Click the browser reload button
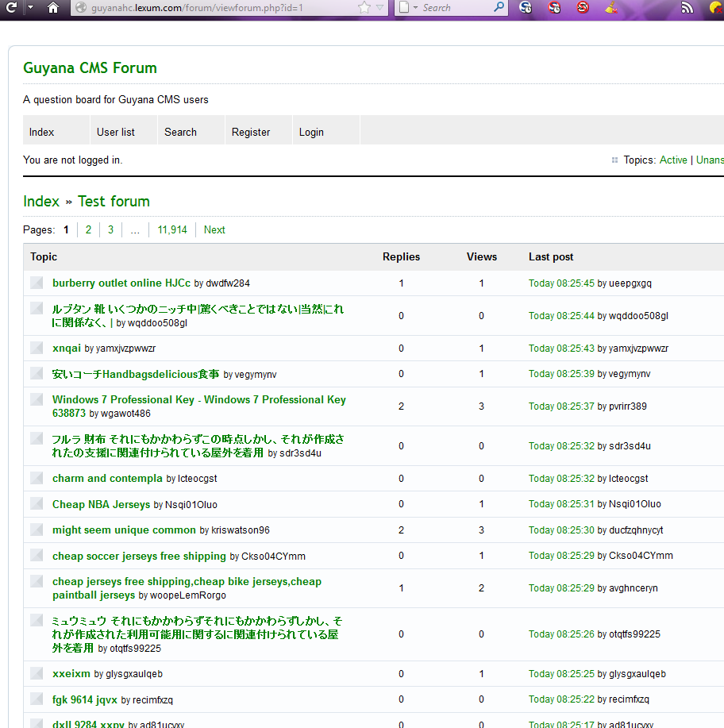Image resolution: width=724 pixels, height=728 pixels. click(x=11, y=8)
